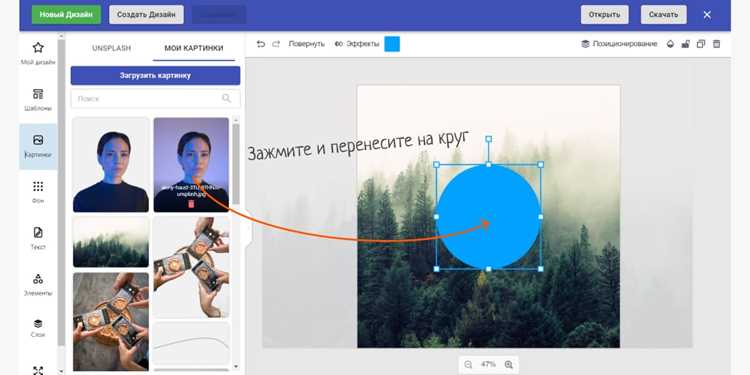Switch to the UNSPLASH tab
Image resolution: width=750 pixels, height=375 pixels.
(111, 48)
